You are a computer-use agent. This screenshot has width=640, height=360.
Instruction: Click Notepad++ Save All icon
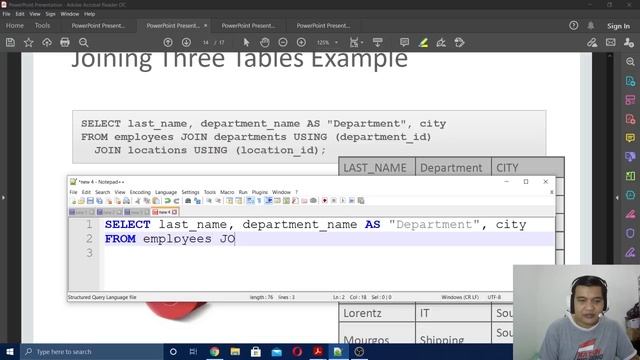point(99,200)
